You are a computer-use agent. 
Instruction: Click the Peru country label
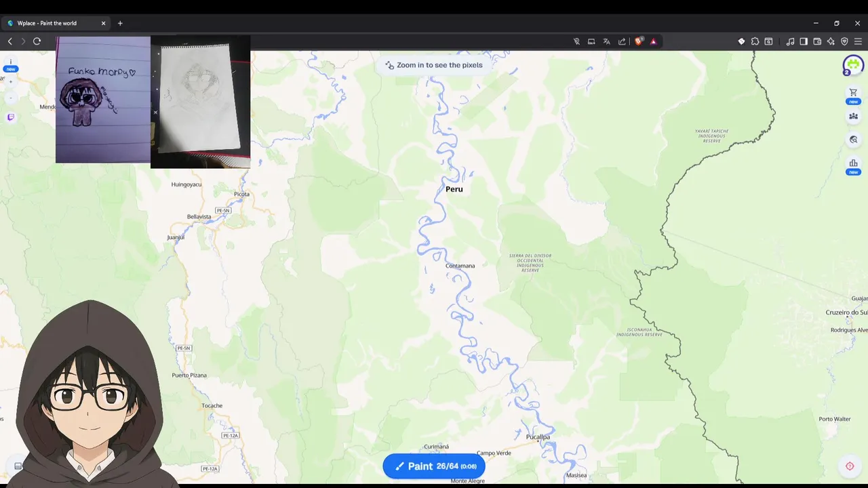(x=454, y=189)
